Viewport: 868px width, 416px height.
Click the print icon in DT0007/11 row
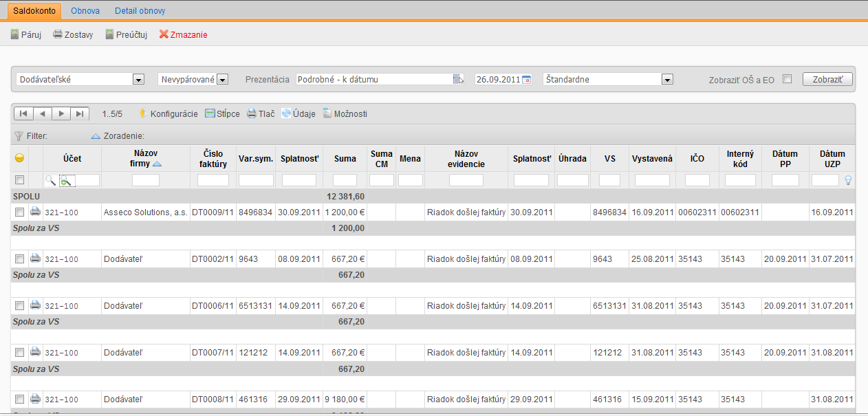pyautogui.click(x=36, y=352)
